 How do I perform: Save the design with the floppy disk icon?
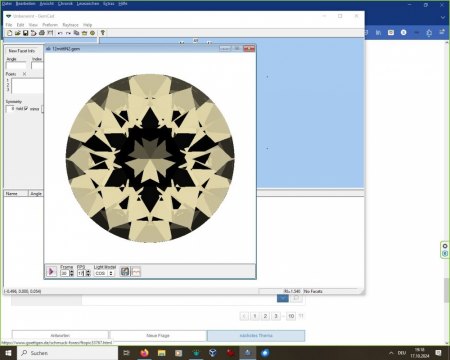25,33
